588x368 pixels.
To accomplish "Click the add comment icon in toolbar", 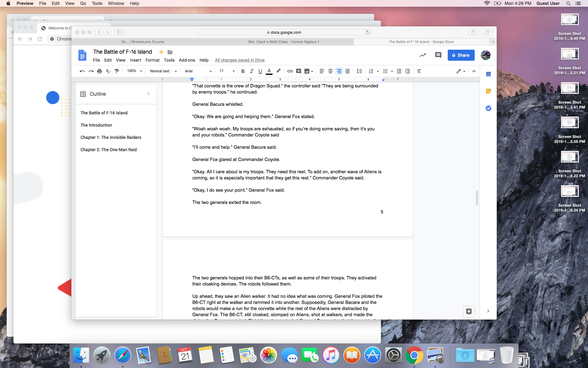I will click(x=299, y=71).
